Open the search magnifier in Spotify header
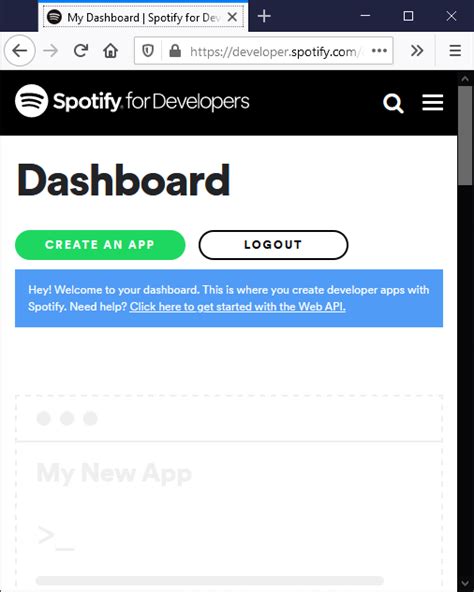This screenshot has height=592, width=474. point(393,103)
